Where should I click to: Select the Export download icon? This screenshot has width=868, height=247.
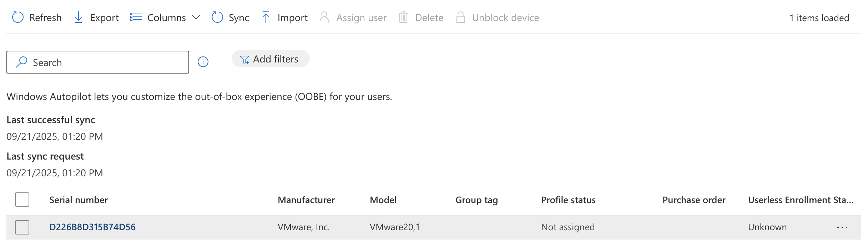pos(78,17)
